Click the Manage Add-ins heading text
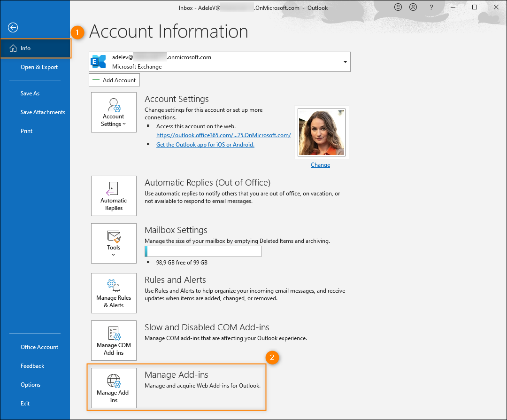Viewport: 507px width, 420px height. (x=176, y=374)
